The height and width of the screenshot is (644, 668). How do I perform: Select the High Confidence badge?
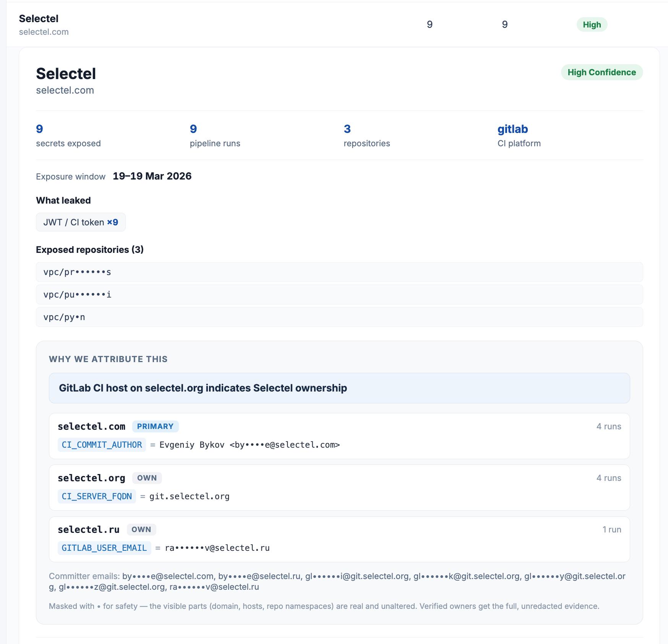(602, 72)
